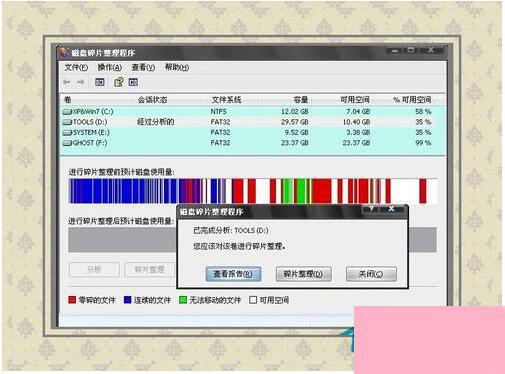
Task: Open the 操作(A) menu
Action: pos(109,67)
